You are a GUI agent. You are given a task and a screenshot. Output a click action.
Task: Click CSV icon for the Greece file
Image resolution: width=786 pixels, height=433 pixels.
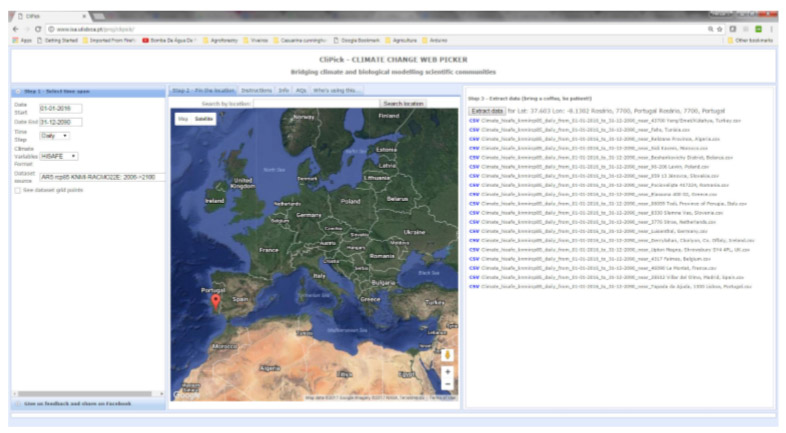pyautogui.click(x=474, y=194)
